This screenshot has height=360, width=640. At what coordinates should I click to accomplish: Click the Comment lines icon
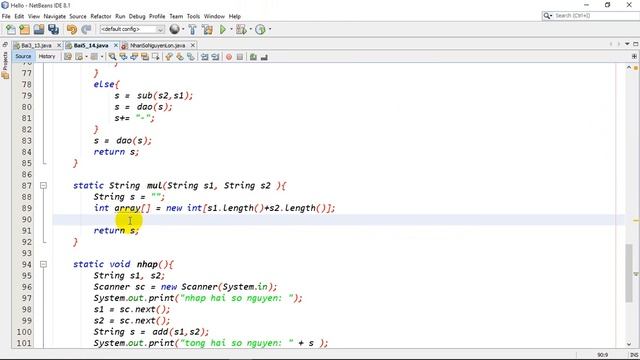click(253, 57)
